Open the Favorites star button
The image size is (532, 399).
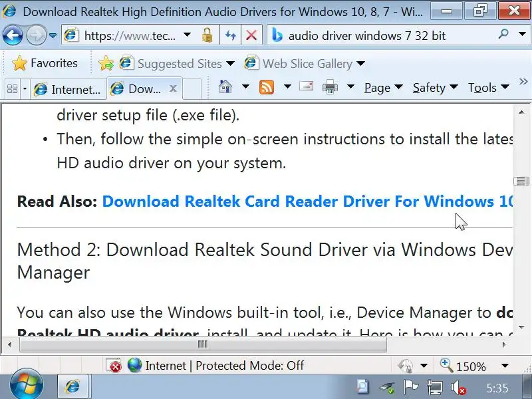click(x=45, y=63)
